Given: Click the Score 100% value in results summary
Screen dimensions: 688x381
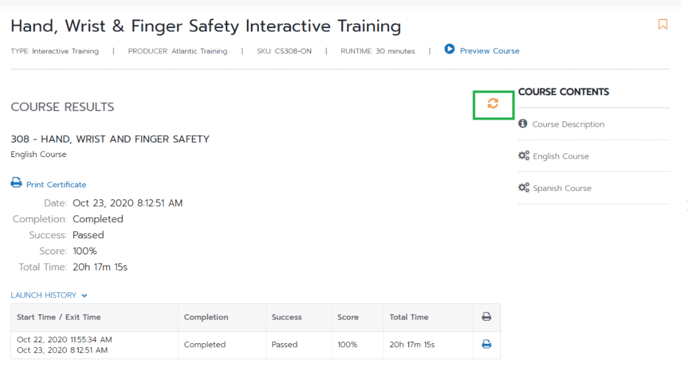Looking at the screenshot, I should coord(85,251).
